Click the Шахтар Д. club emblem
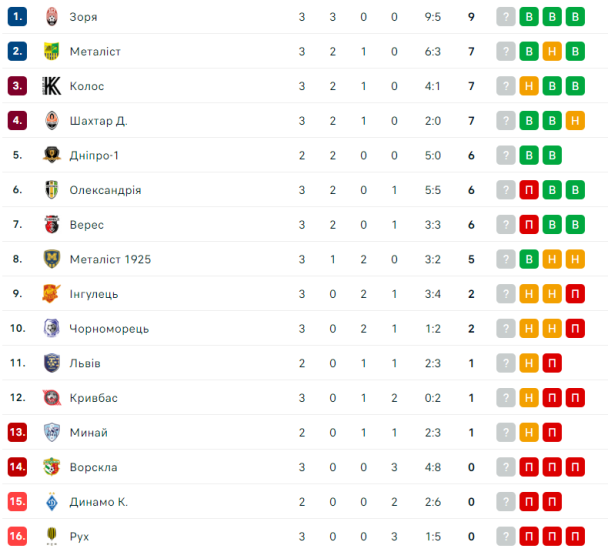 [x=52, y=121]
